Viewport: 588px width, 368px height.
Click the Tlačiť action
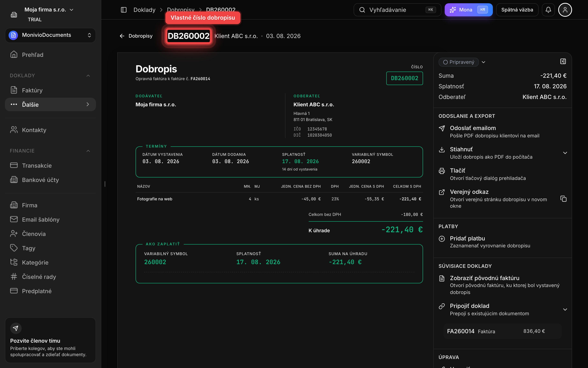(x=502, y=174)
